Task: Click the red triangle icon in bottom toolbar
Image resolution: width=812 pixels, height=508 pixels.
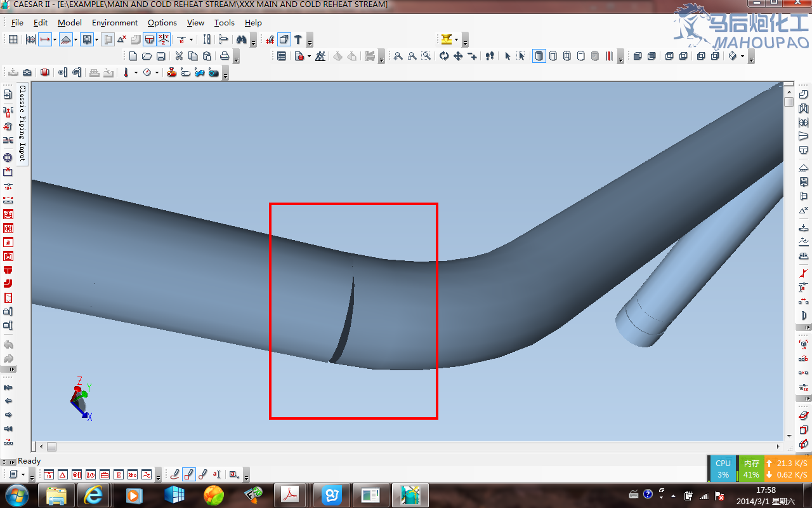Action: point(63,474)
